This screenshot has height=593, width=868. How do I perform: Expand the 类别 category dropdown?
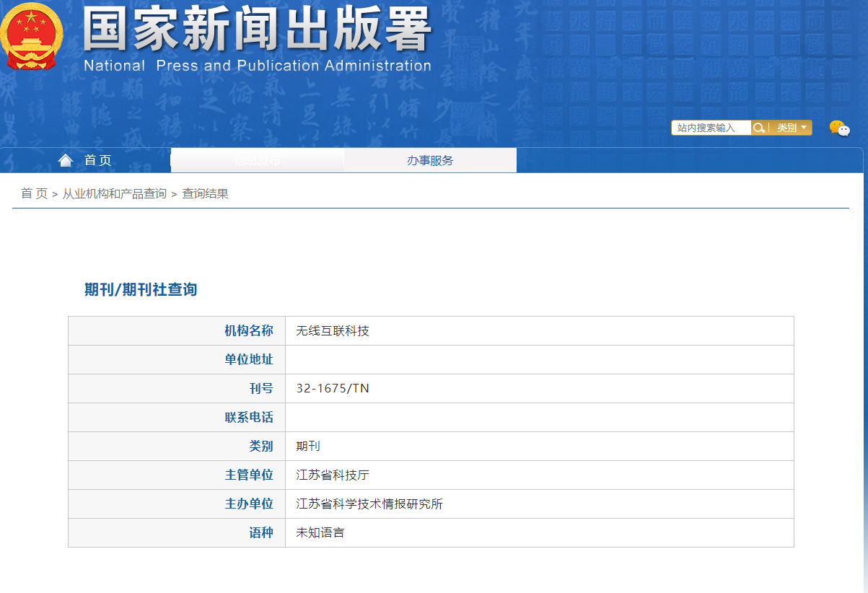click(x=791, y=128)
